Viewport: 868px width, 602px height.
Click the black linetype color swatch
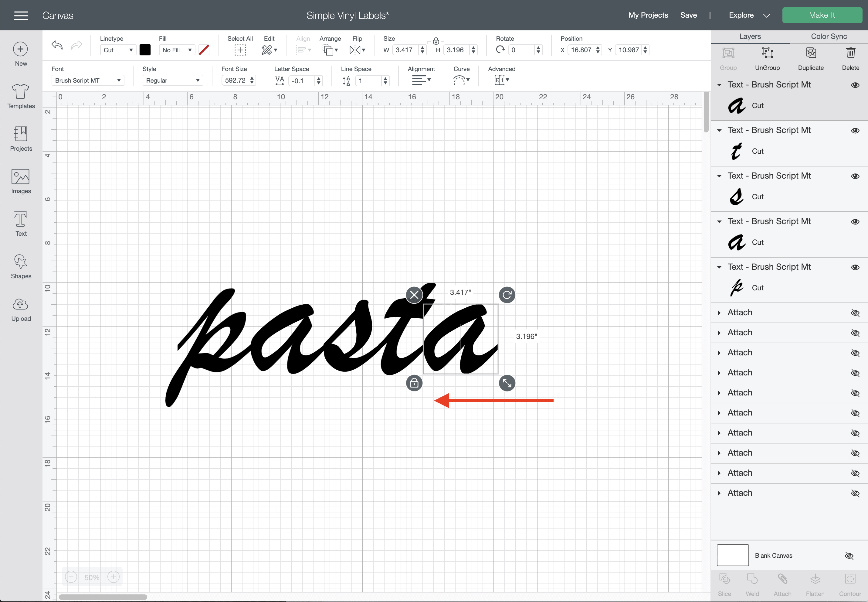tap(145, 50)
